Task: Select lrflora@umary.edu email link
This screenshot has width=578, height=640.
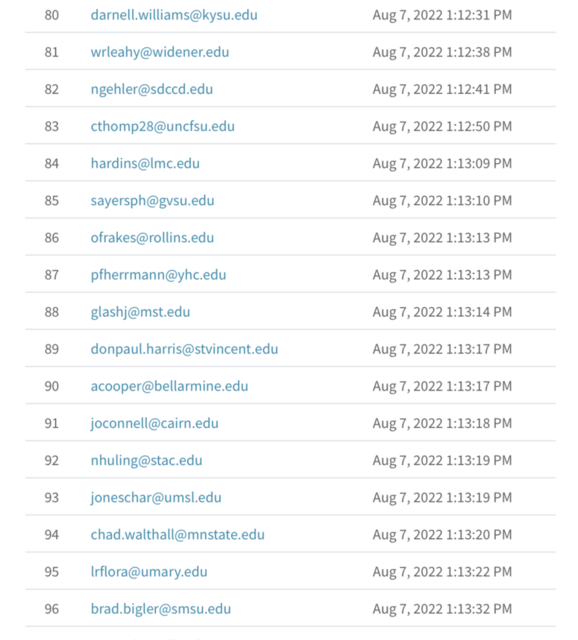Action: [x=149, y=572]
